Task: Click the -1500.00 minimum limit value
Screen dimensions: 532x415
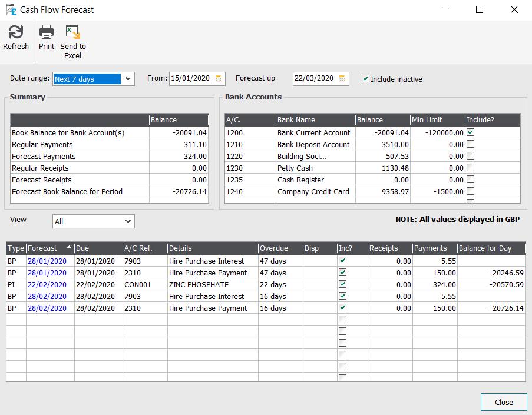Action: [448, 191]
